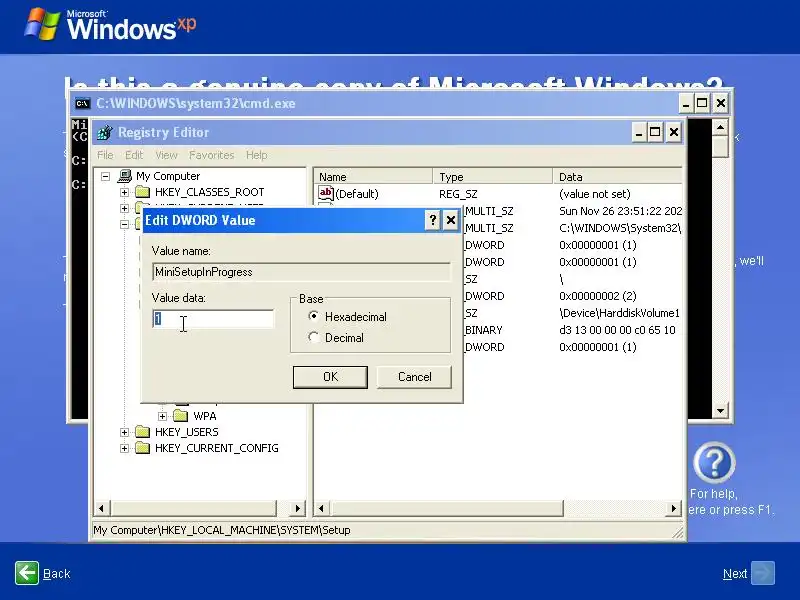Click the "(value not set)" data cell

click(x=594, y=194)
